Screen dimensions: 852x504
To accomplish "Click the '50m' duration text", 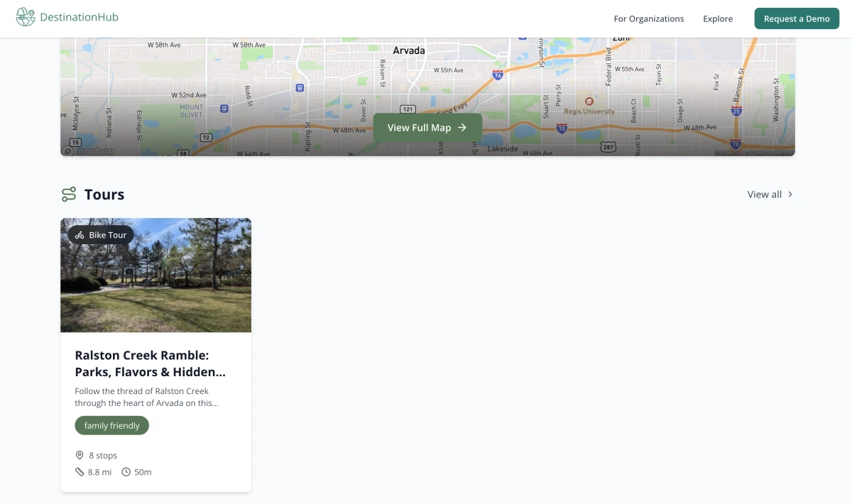I will [143, 472].
